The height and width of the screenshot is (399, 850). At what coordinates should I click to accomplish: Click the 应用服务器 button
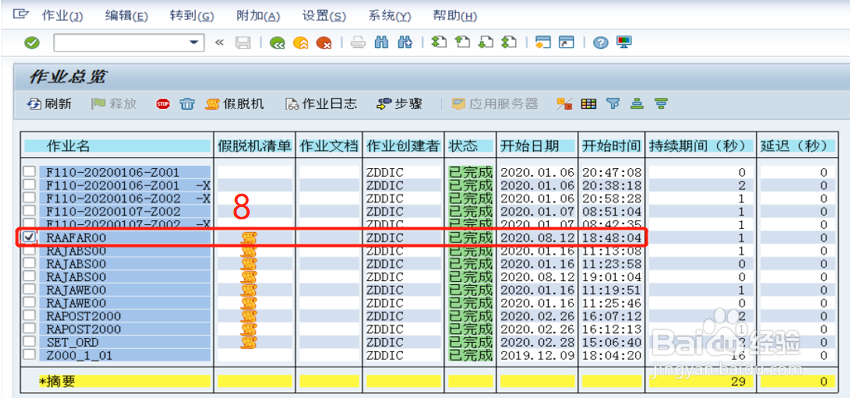click(495, 104)
